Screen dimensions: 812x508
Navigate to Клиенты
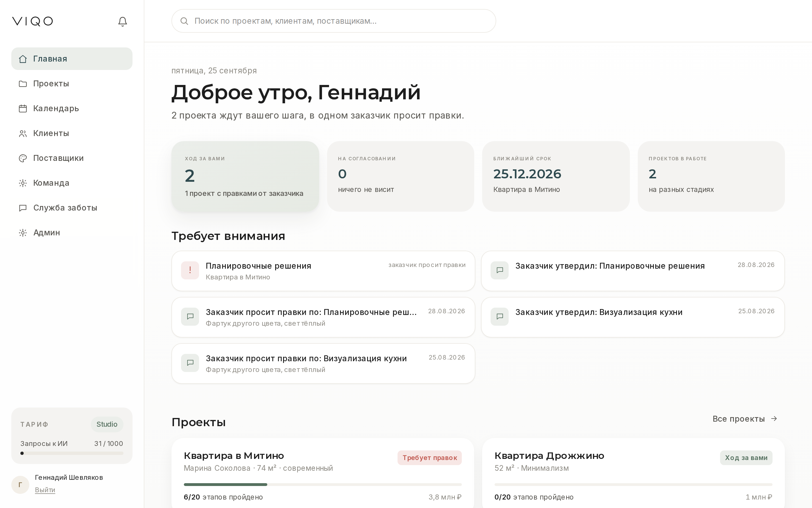(72, 133)
